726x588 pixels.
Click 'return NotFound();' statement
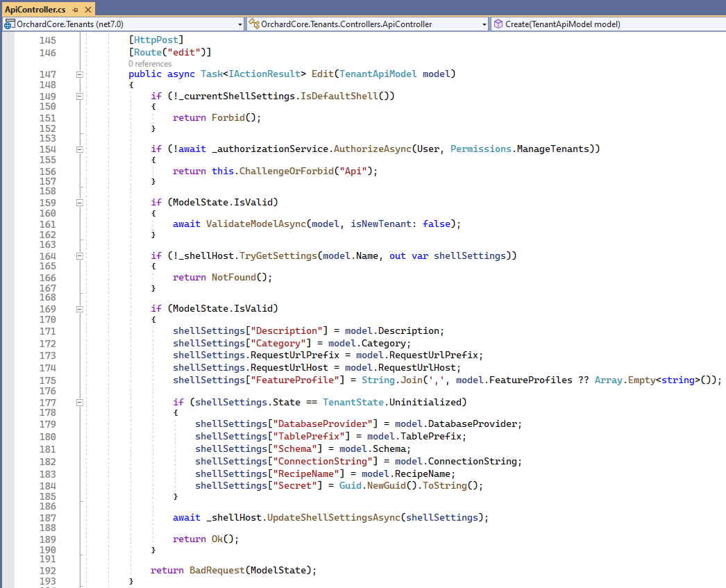tap(222, 277)
